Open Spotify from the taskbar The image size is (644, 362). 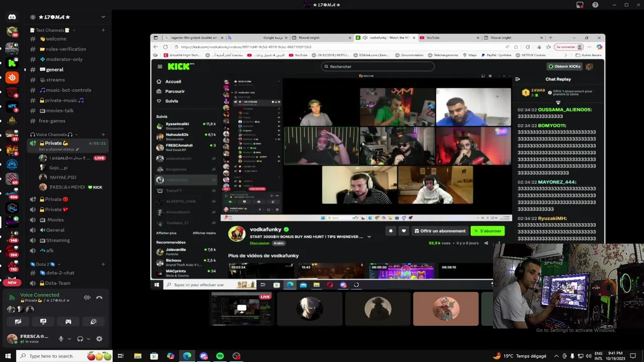click(220, 356)
